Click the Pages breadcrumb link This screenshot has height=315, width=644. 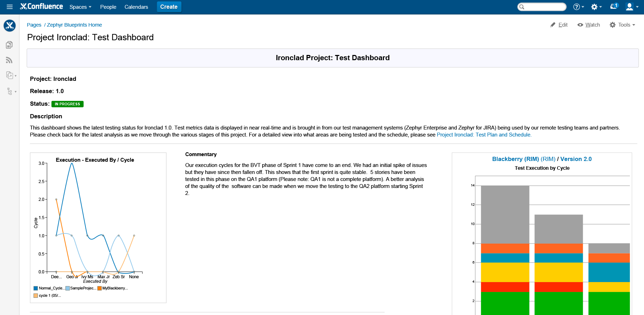[34, 25]
